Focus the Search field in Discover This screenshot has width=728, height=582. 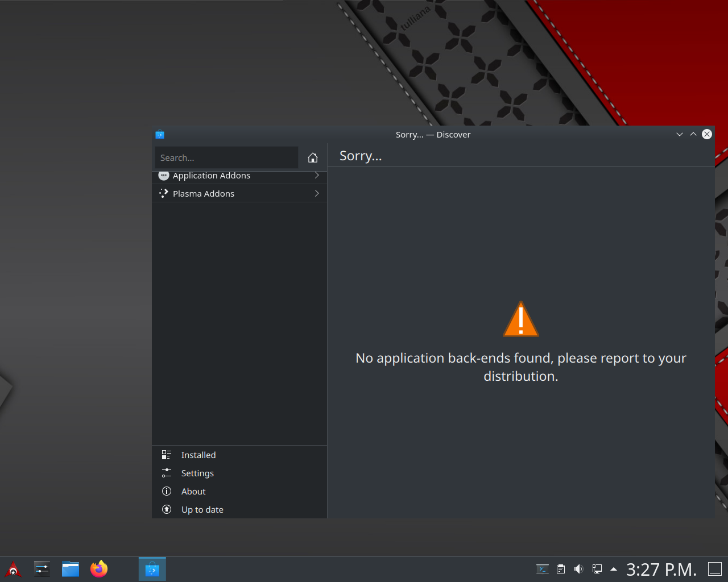[x=226, y=157]
